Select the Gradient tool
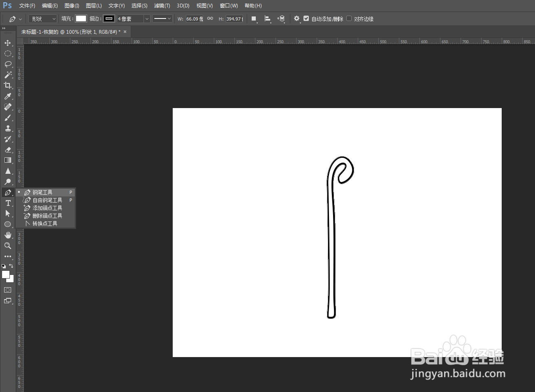Screen dimensions: 535x392 click(7, 160)
